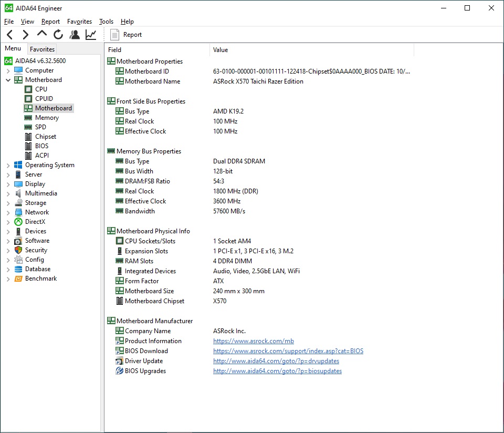Click the SPD module icon in the tree
The width and height of the screenshot is (504, 433).
[28, 127]
